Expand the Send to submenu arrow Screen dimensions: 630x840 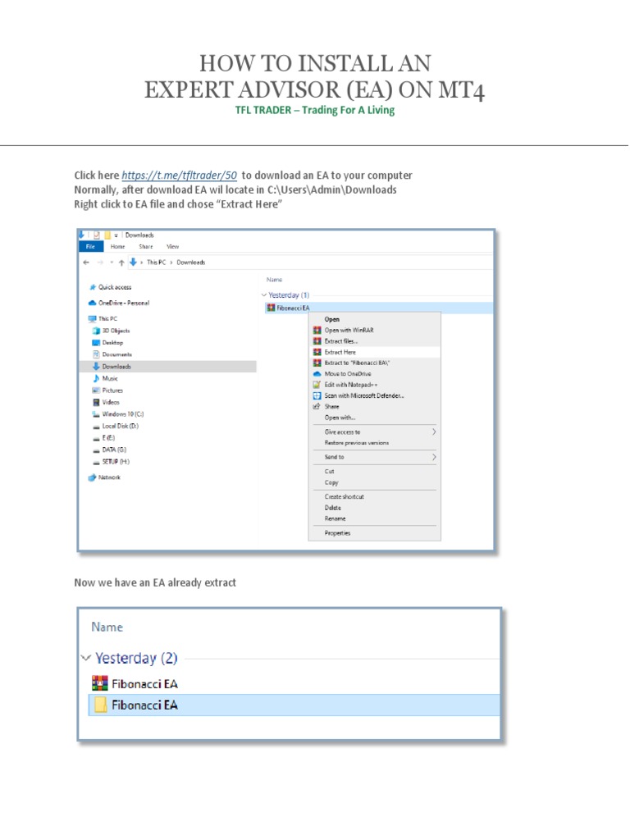tap(433, 457)
